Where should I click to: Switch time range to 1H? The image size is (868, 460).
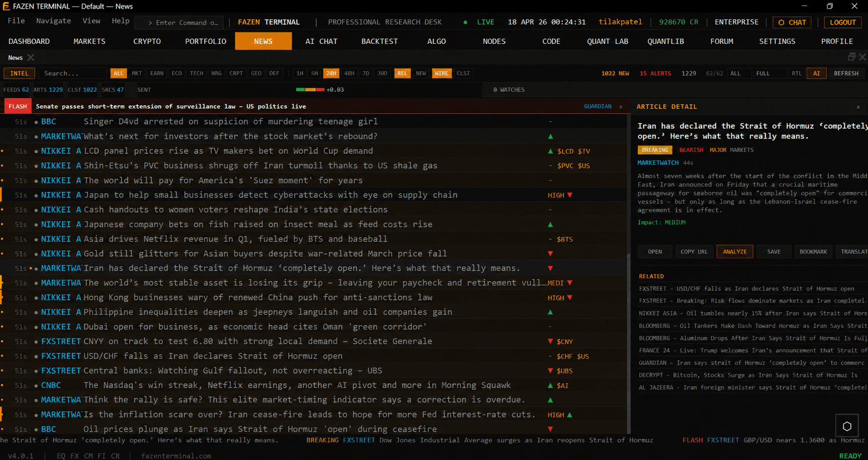(300, 74)
